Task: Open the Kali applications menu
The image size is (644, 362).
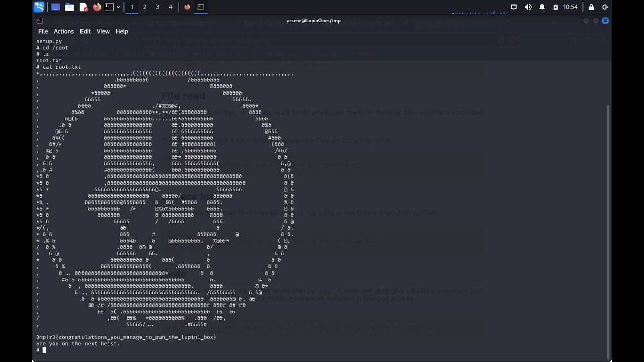Action: click(39, 7)
